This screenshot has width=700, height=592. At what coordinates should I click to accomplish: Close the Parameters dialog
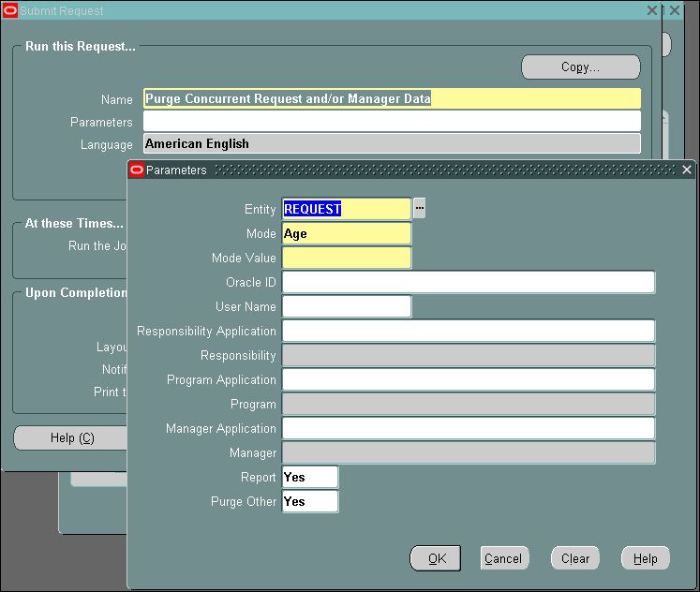[687, 170]
